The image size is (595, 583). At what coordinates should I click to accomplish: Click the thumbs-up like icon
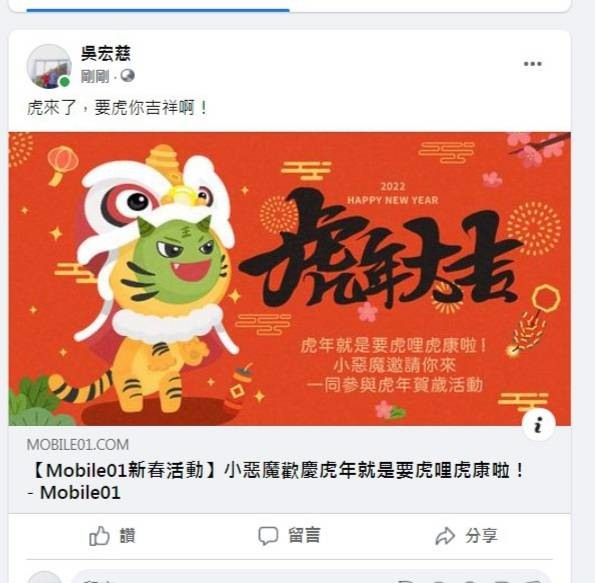99,536
